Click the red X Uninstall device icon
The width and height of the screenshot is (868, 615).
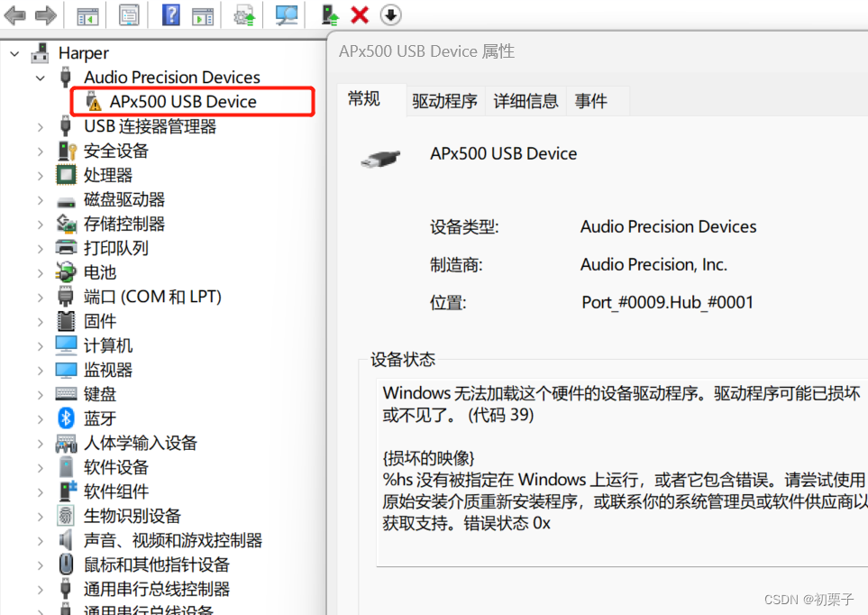click(x=360, y=15)
